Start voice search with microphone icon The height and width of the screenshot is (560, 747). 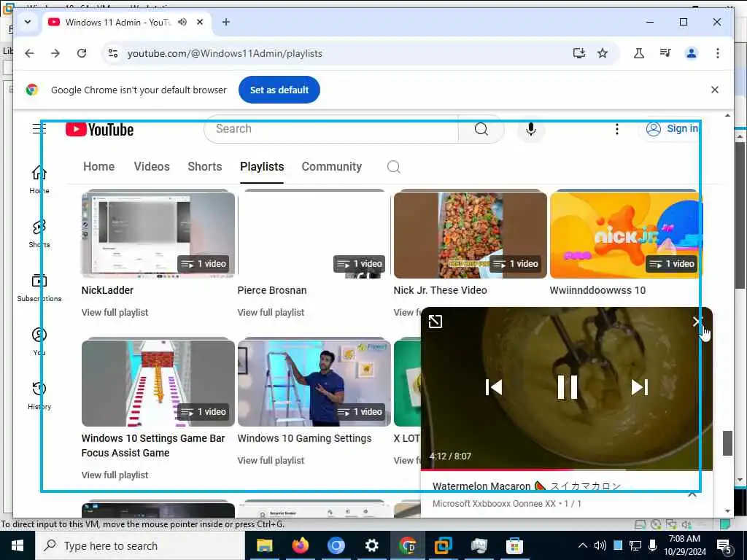[x=531, y=129]
